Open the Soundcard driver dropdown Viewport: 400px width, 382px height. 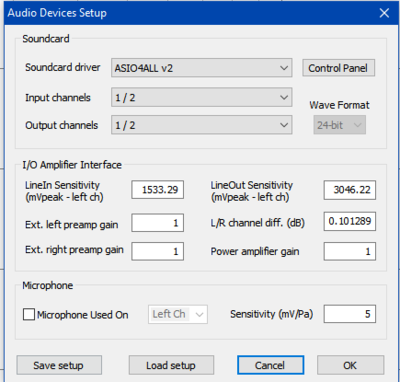(202, 68)
